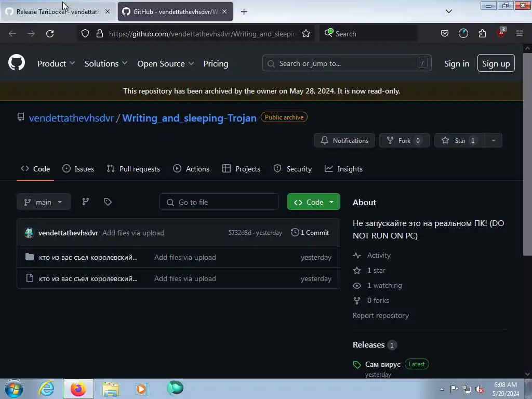Show hidden tray icons arrow

442,389
